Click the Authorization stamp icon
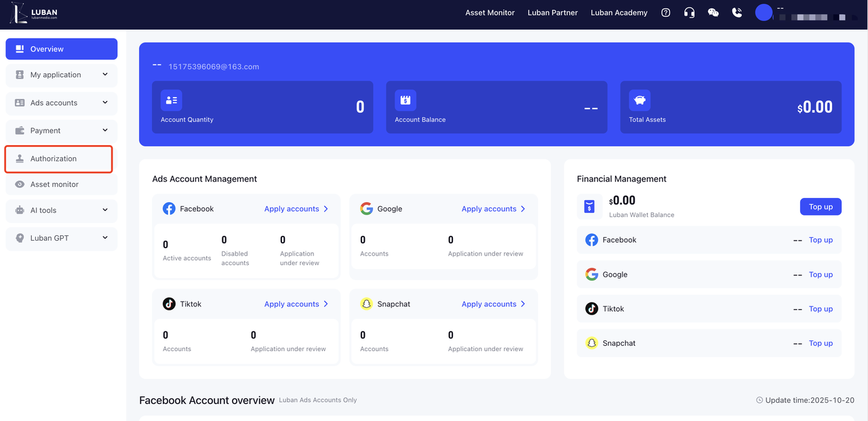 (x=20, y=159)
